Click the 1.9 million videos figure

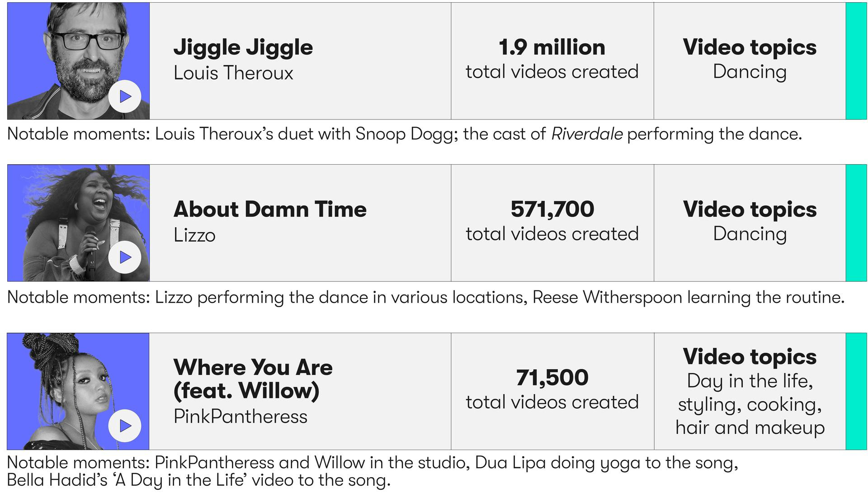tap(552, 47)
